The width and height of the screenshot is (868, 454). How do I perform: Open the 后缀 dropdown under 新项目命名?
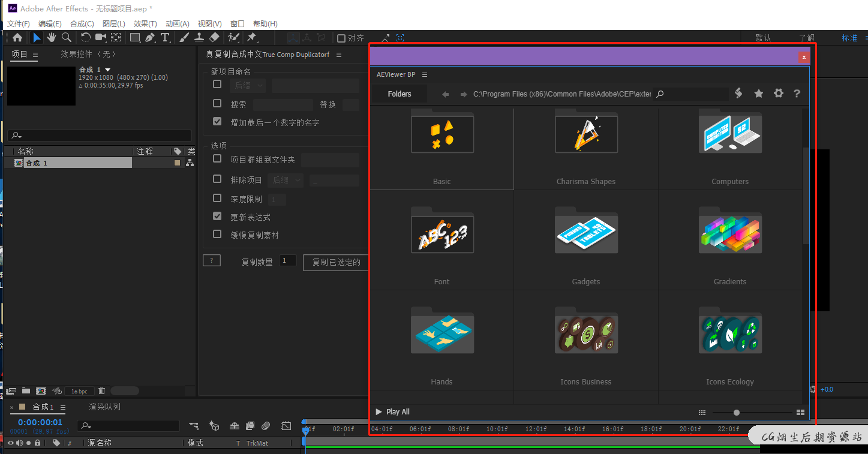point(247,86)
